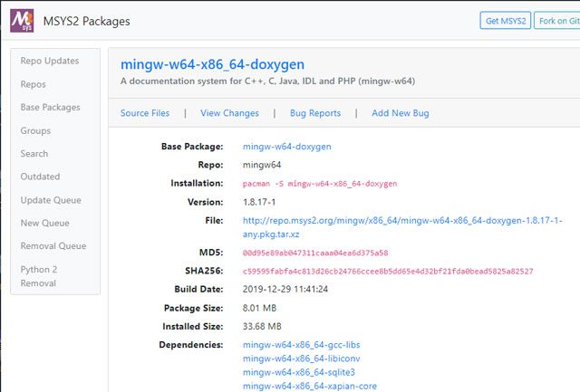
Task: Click the MD5 hash value
Action: pos(315,253)
